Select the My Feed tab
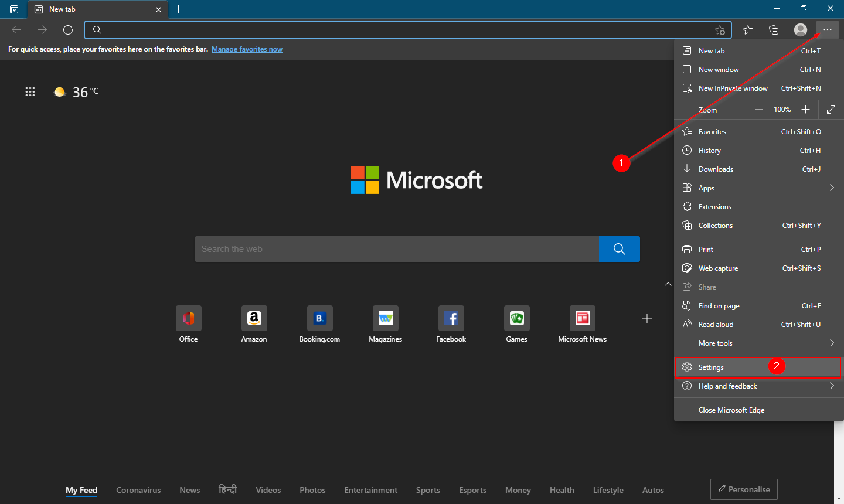The image size is (844, 504). 81,491
